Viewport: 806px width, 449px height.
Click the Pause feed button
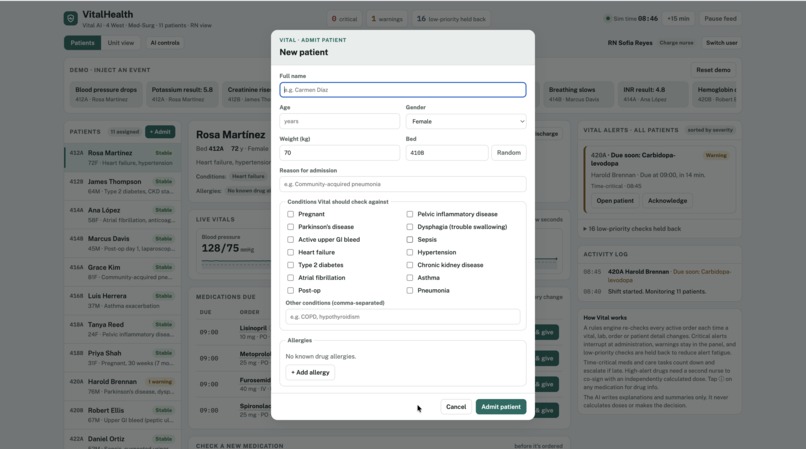720,19
